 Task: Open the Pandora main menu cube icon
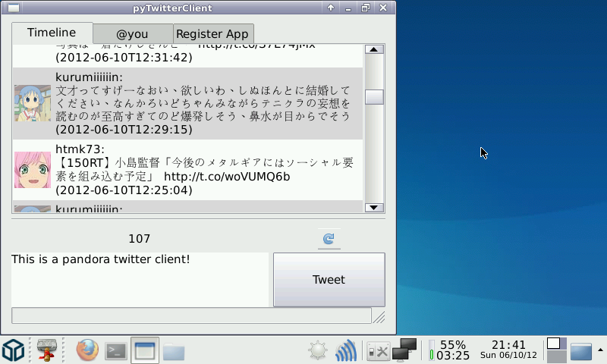coord(13,351)
